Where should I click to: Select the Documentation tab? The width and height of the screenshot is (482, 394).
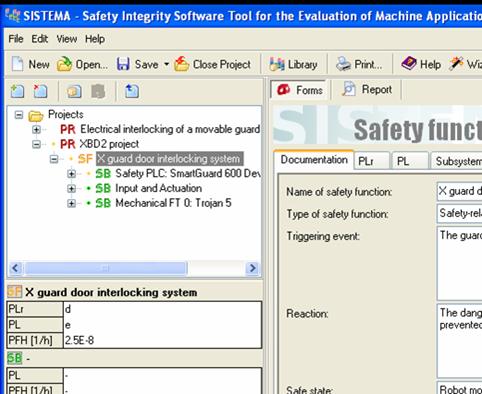click(x=314, y=160)
